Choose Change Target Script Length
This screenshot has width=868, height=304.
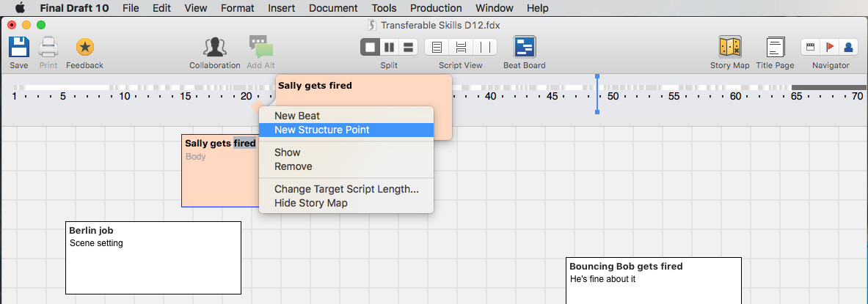[x=346, y=189]
